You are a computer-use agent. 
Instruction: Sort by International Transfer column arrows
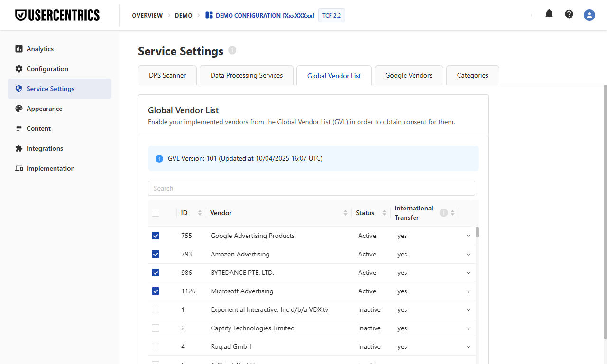pyautogui.click(x=453, y=213)
